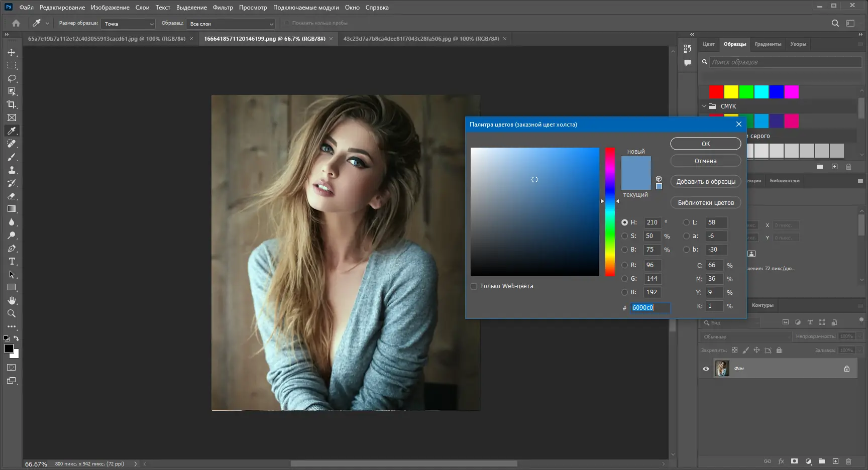Select the S: saturation radio button

[625, 236]
